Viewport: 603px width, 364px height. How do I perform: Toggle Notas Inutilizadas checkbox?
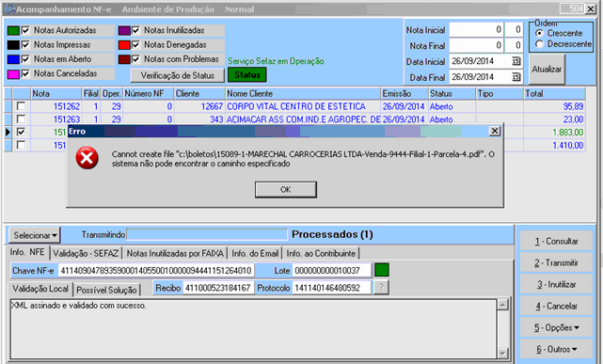[x=135, y=30]
